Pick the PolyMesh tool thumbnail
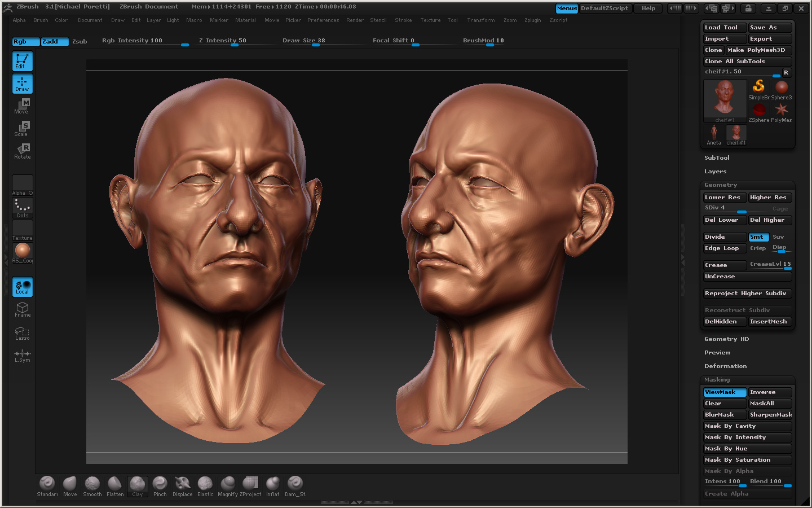The height and width of the screenshot is (508, 812). (782, 112)
